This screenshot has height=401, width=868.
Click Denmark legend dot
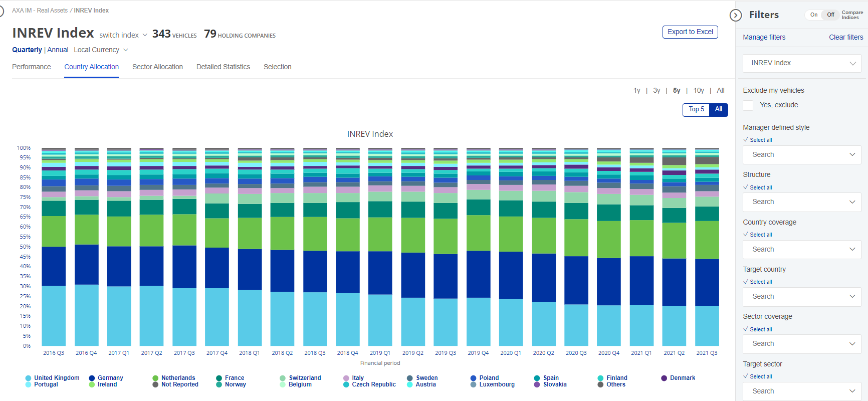(x=664, y=378)
